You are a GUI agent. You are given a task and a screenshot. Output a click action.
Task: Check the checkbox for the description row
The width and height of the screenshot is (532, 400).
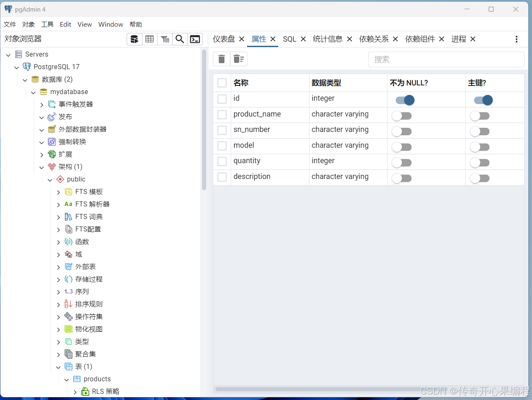click(x=222, y=177)
